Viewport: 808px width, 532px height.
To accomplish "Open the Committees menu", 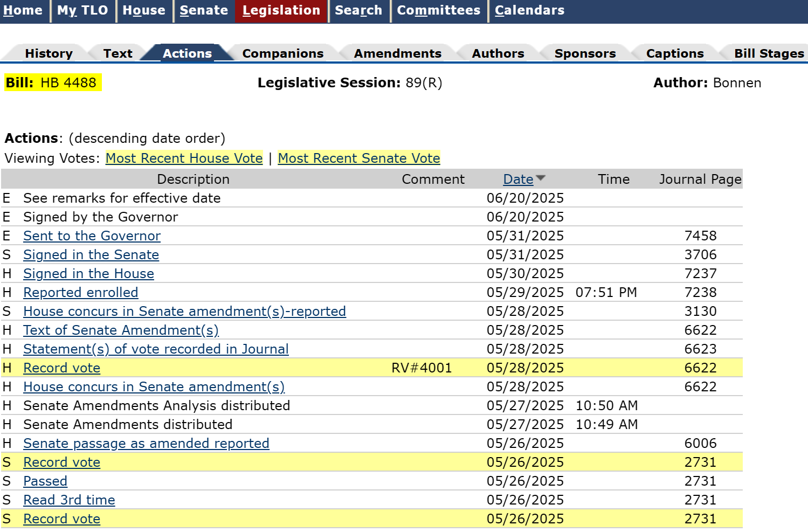I will point(438,10).
